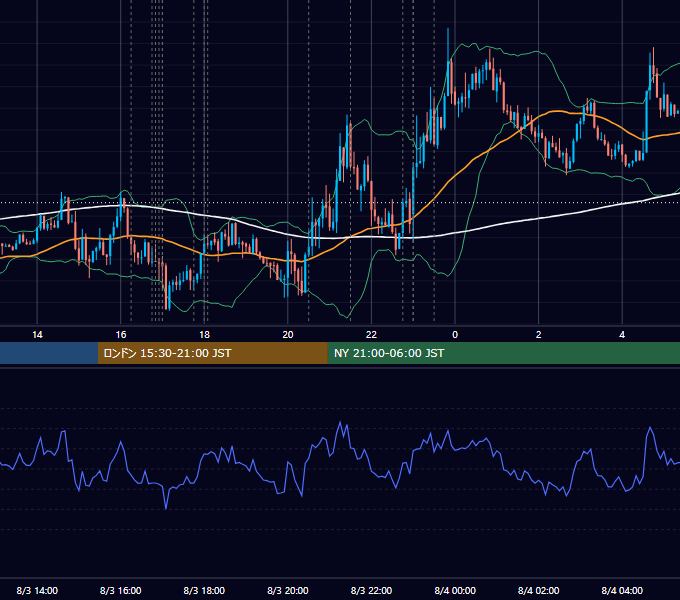Click the 8/3 20:00 date label
The height and width of the screenshot is (600, 680).
click(x=288, y=590)
